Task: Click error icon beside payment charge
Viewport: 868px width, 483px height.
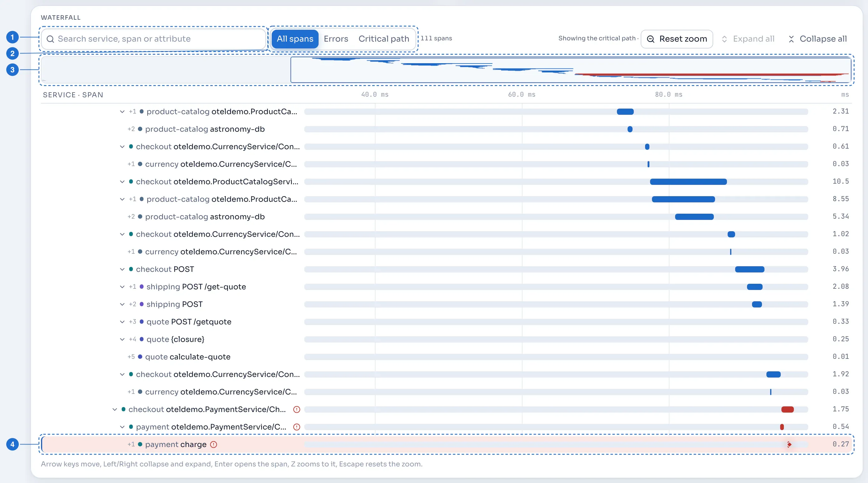Action: click(x=214, y=444)
